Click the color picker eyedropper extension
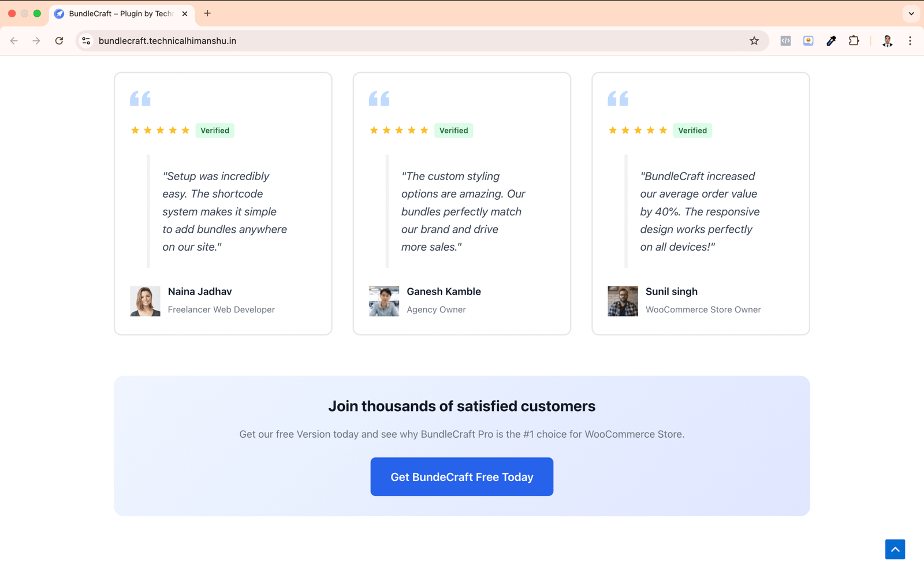This screenshot has height=578, width=924. tap(831, 41)
